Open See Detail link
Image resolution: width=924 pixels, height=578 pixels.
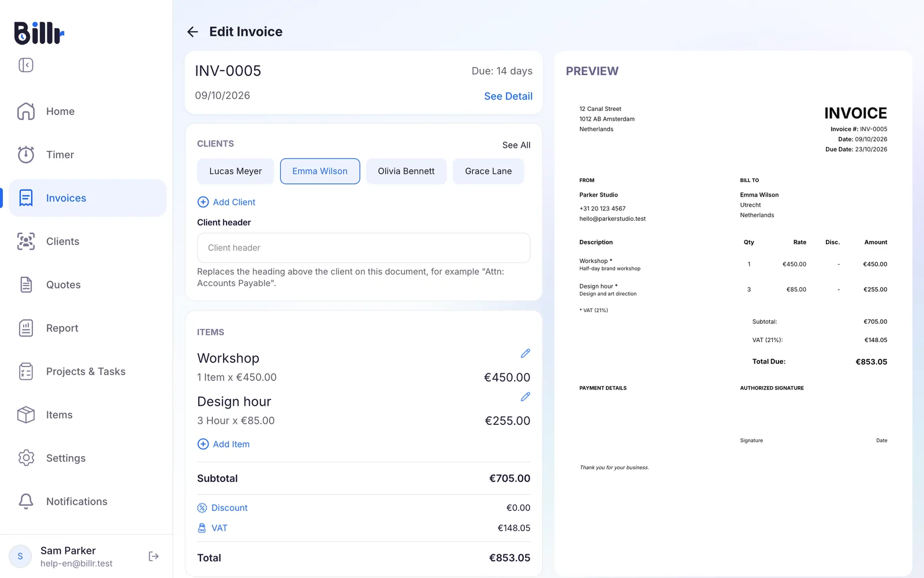click(508, 96)
